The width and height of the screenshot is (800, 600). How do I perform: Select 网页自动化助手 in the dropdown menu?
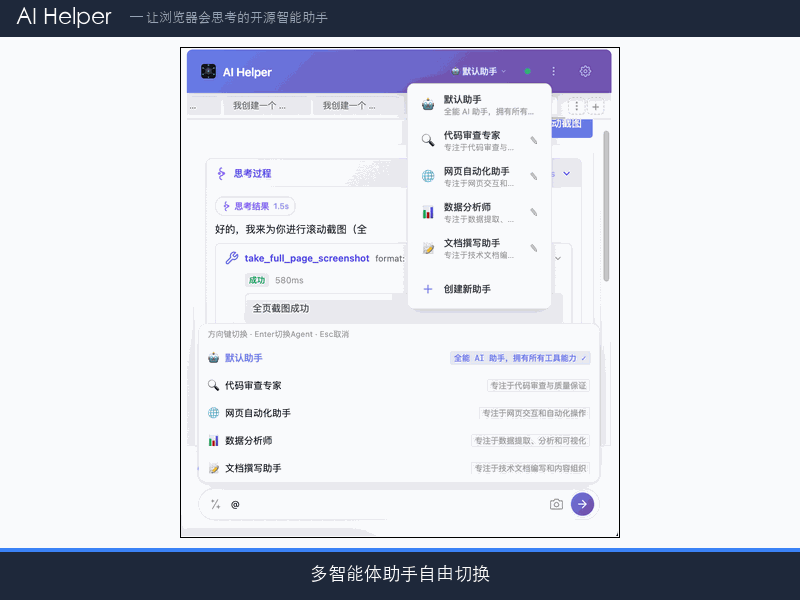point(479,176)
